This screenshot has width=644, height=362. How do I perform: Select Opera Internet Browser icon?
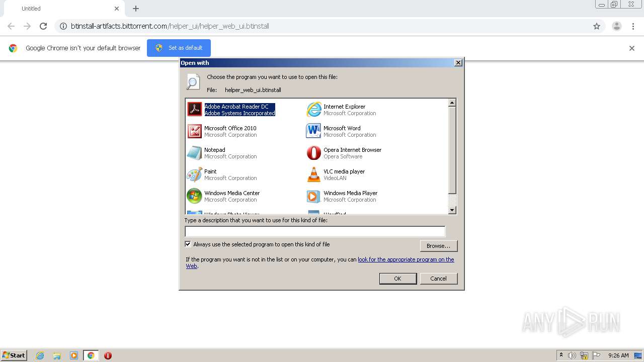(313, 152)
